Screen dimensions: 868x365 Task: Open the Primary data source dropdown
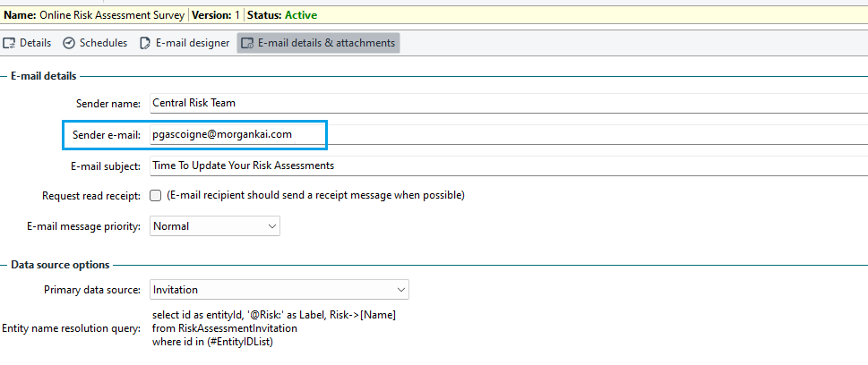[x=279, y=290]
